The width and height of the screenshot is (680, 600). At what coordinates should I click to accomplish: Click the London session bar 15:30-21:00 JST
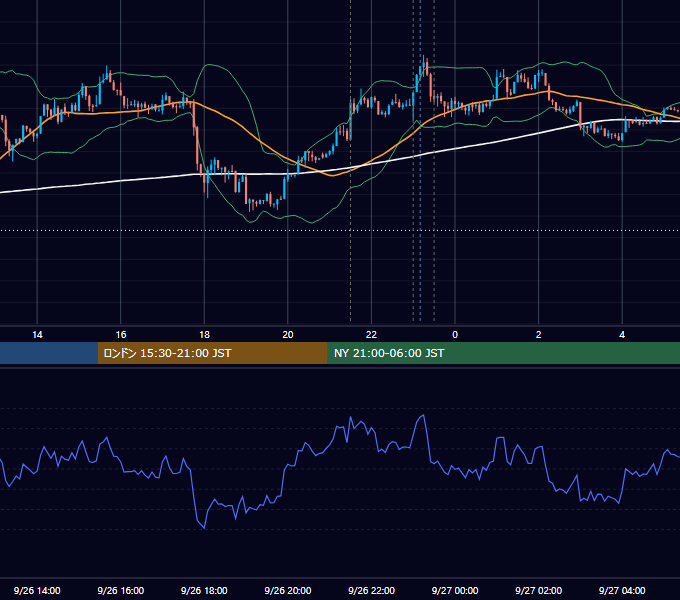click(x=212, y=353)
